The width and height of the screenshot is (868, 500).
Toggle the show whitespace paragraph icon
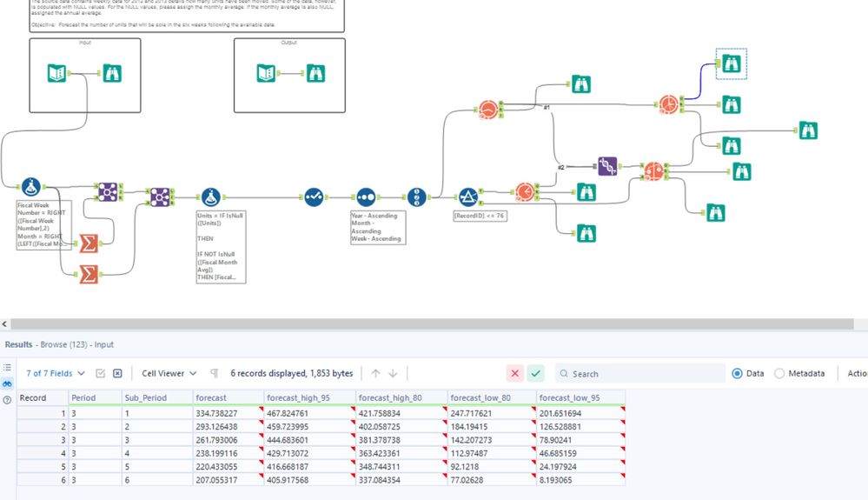[215, 374]
